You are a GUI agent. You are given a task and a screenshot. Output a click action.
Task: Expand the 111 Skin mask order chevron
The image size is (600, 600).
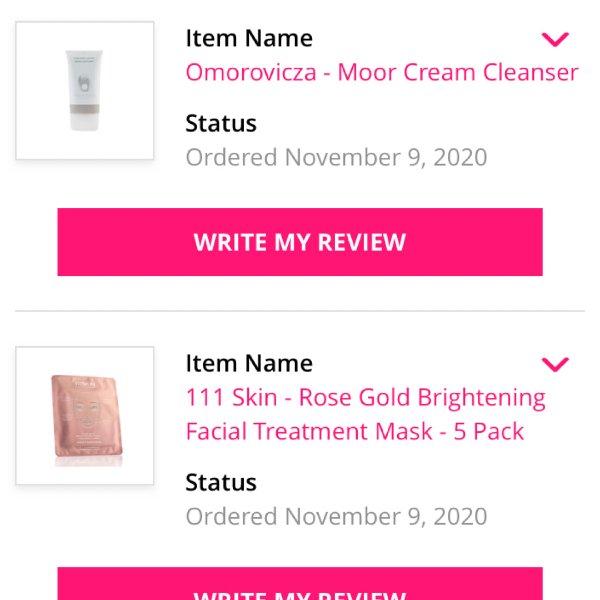pos(555,364)
